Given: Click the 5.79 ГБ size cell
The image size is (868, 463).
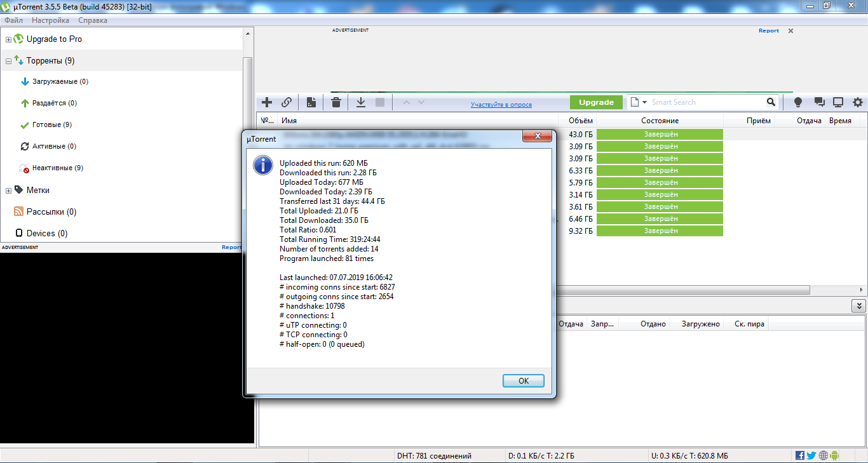Looking at the screenshot, I should coord(581,183).
